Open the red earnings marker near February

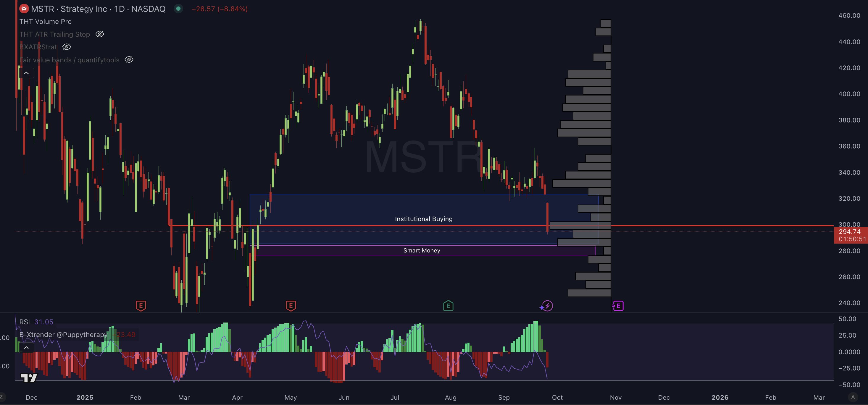pos(141,306)
